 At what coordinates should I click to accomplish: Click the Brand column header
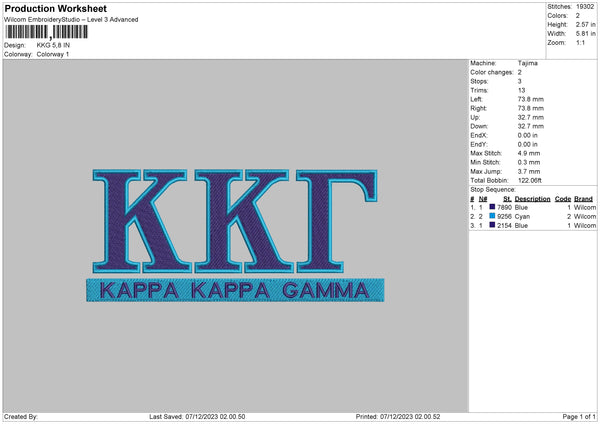pos(583,198)
